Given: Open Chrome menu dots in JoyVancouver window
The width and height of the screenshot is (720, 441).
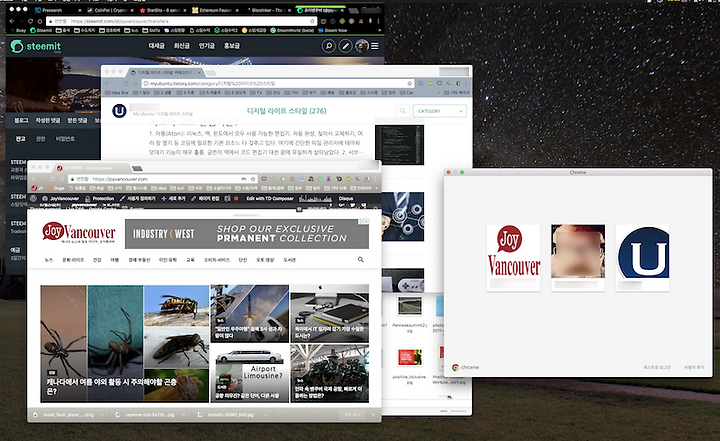Looking at the screenshot, I should coord(377,179).
